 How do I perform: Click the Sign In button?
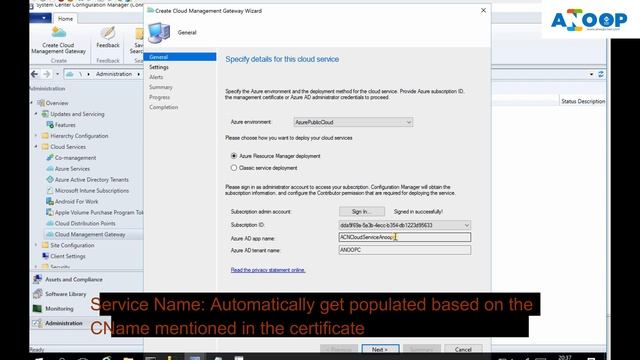(x=362, y=211)
